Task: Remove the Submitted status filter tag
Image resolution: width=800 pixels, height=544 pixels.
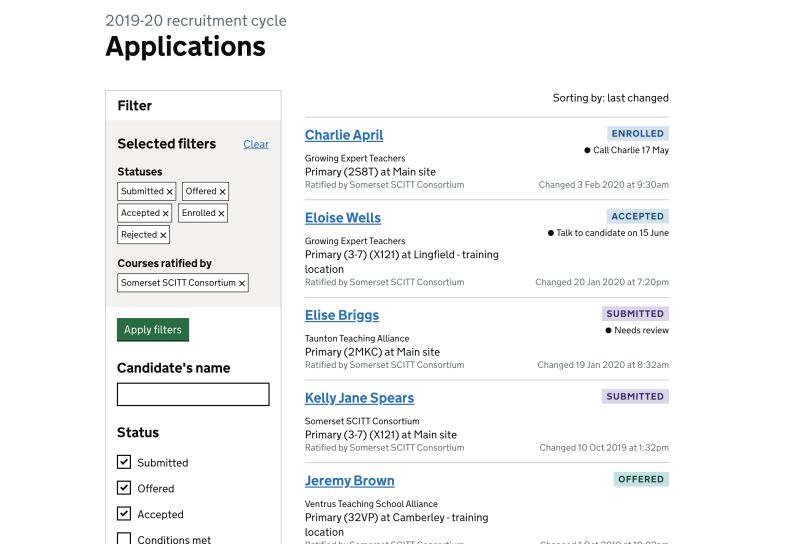Action: pos(170,192)
